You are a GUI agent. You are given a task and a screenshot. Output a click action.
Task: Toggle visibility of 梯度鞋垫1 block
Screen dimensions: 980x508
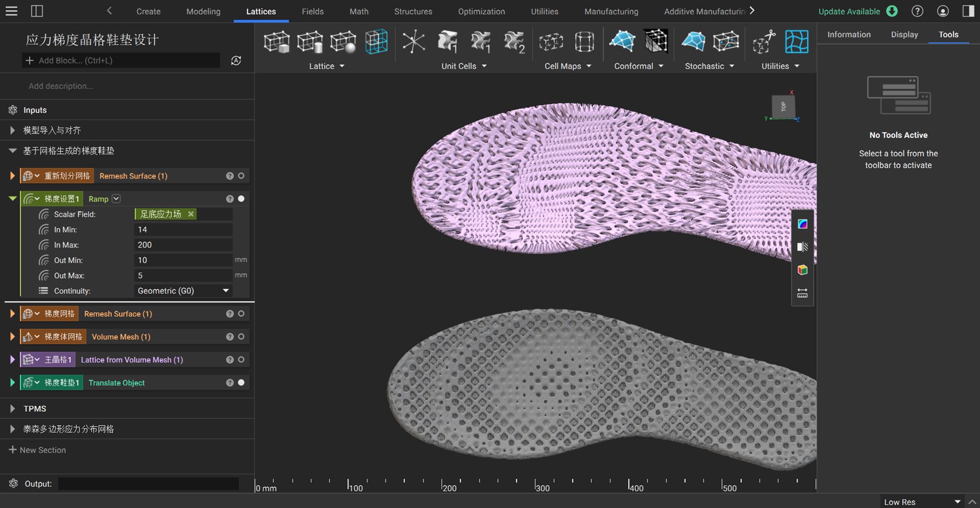(x=241, y=382)
